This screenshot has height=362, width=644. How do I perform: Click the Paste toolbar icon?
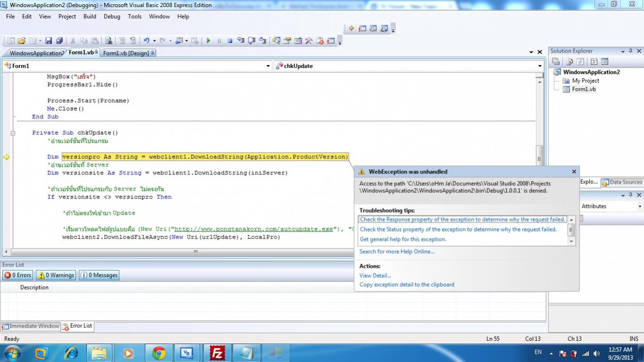[x=94, y=41]
